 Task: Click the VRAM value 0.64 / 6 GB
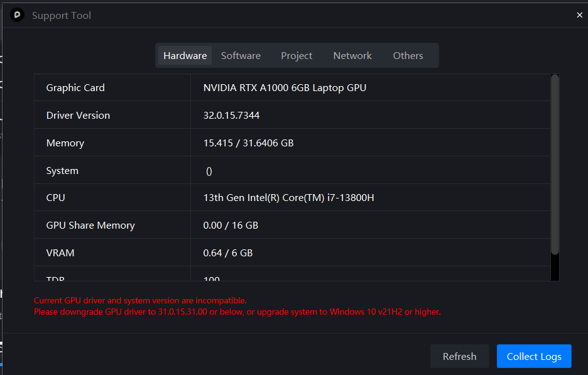(x=228, y=253)
